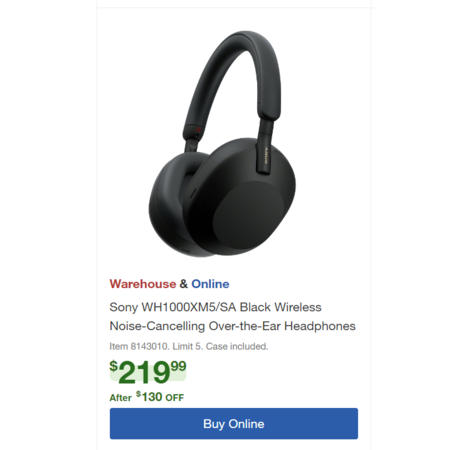Open the Sony WH1000XM5/SA Black Wireless title
The image size is (450, 450).
[x=215, y=307]
